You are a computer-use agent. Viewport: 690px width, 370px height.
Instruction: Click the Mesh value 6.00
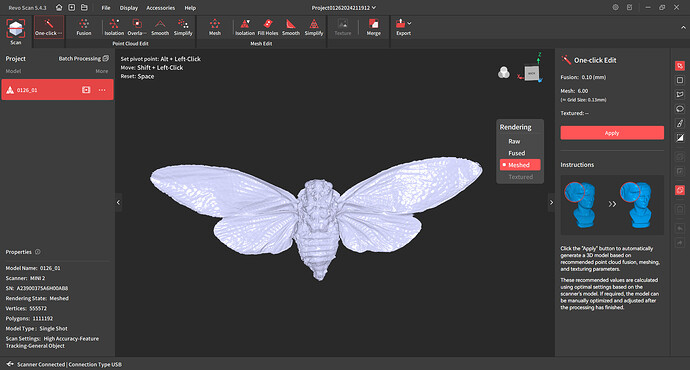(583, 91)
